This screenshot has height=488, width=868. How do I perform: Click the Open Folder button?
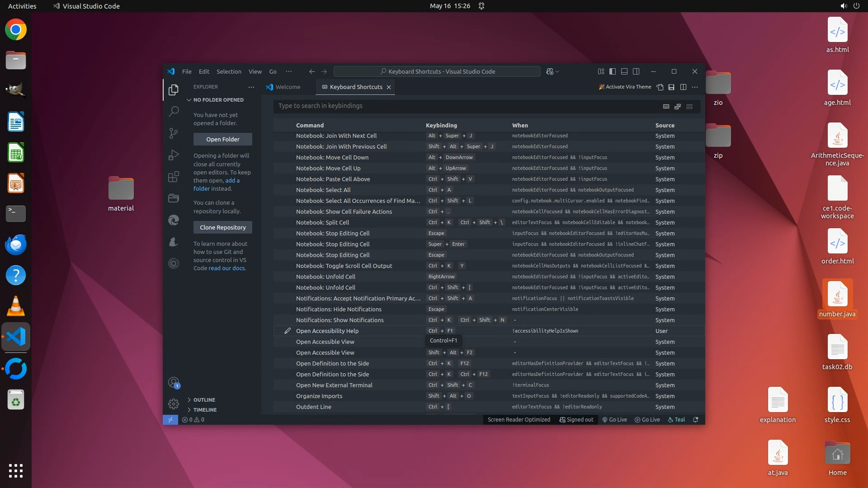(x=223, y=139)
